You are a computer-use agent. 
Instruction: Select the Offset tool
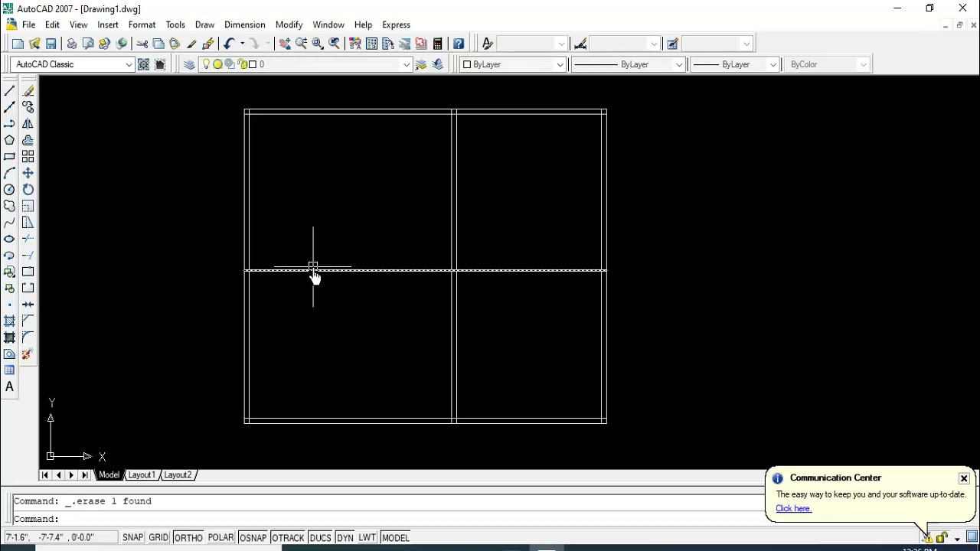point(28,140)
